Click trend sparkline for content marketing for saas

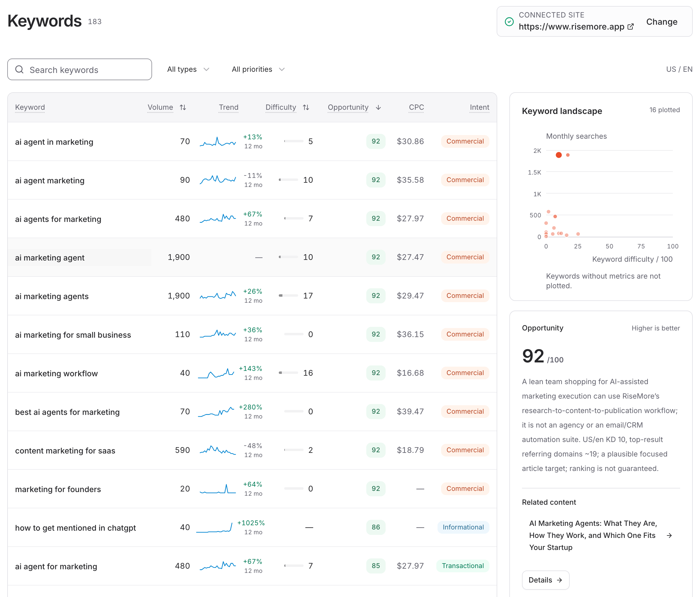[218, 450]
